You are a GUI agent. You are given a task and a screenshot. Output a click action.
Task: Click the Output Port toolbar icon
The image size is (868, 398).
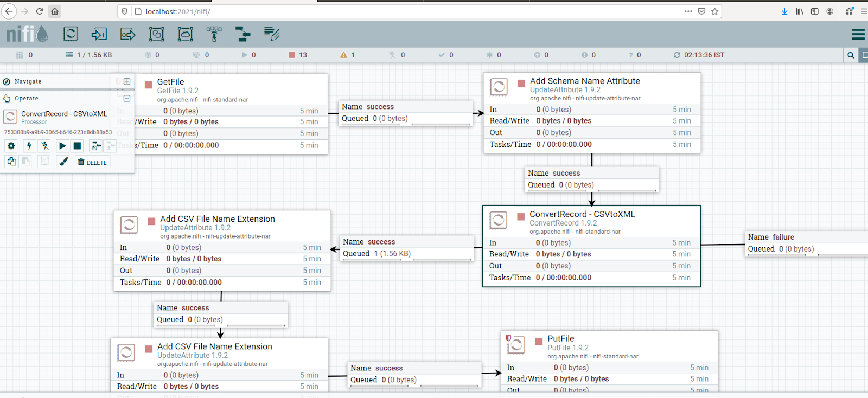tap(128, 34)
